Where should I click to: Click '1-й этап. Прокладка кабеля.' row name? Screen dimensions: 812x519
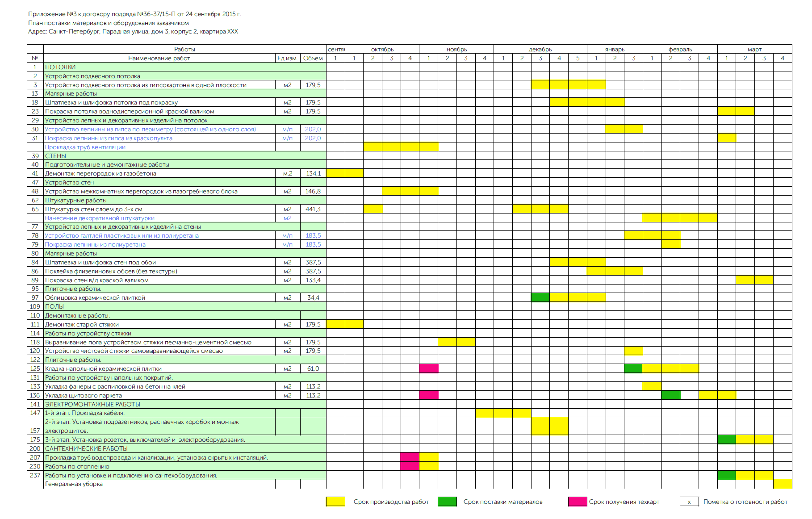[x=85, y=413]
